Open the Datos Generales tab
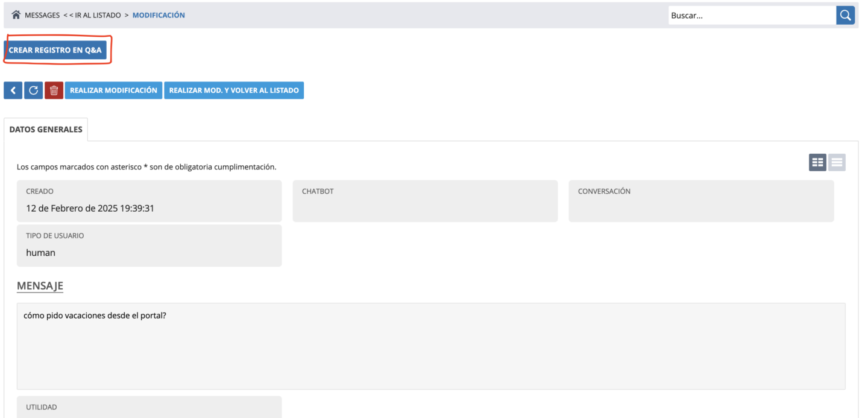This screenshot has width=868, height=418. coord(46,129)
